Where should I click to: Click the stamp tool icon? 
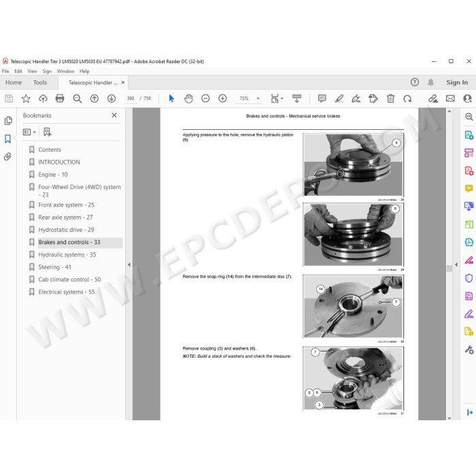point(373,99)
